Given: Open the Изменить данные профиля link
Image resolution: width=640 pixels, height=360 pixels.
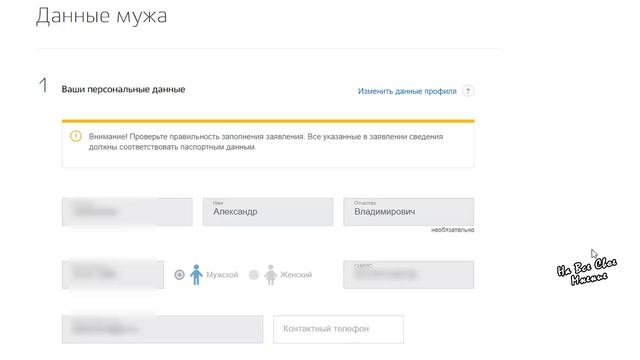Looking at the screenshot, I should coord(407,91).
